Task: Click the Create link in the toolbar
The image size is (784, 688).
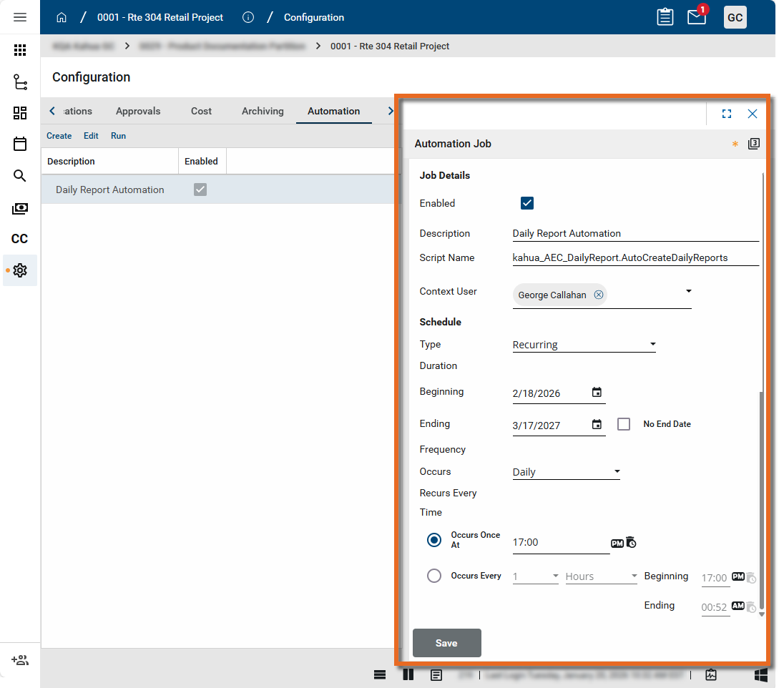Action: point(59,136)
